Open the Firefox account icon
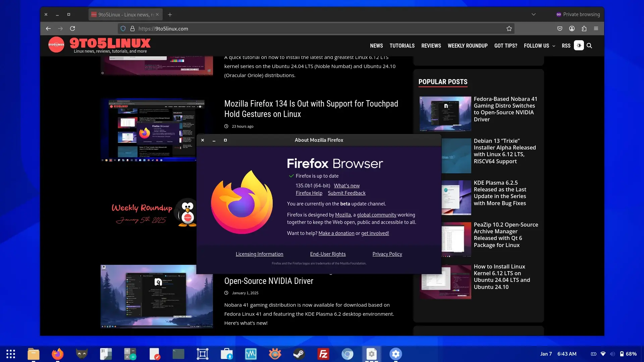Screen dimensions: 644x362 pyautogui.click(x=572, y=29)
